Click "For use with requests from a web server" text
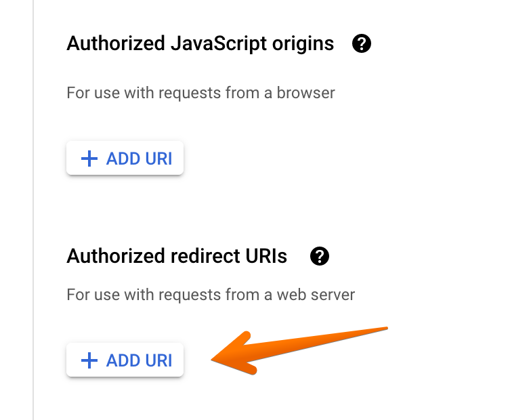Viewport: 531px width, 420px height. point(211,295)
